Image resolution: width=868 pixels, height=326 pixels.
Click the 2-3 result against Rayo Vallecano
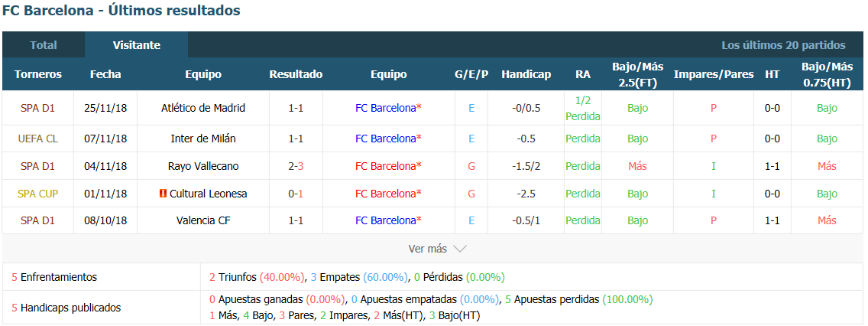(x=296, y=166)
